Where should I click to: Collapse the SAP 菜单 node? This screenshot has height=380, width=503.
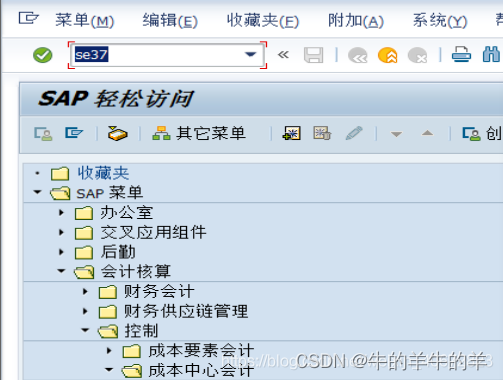click(x=37, y=192)
